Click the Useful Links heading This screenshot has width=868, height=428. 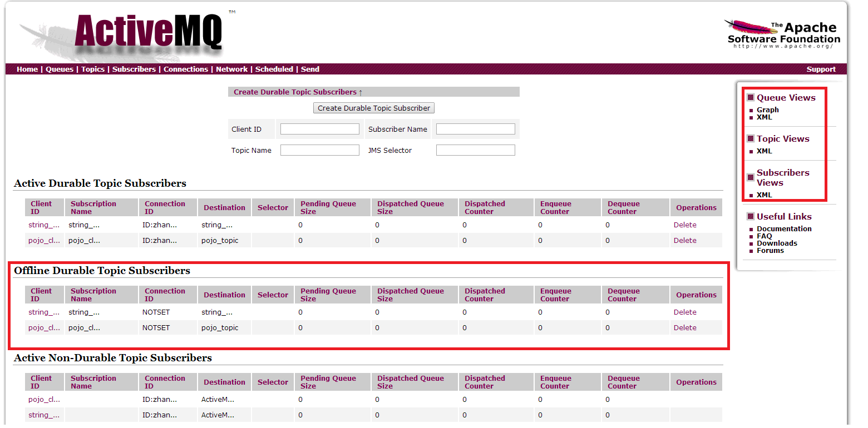click(x=784, y=217)
